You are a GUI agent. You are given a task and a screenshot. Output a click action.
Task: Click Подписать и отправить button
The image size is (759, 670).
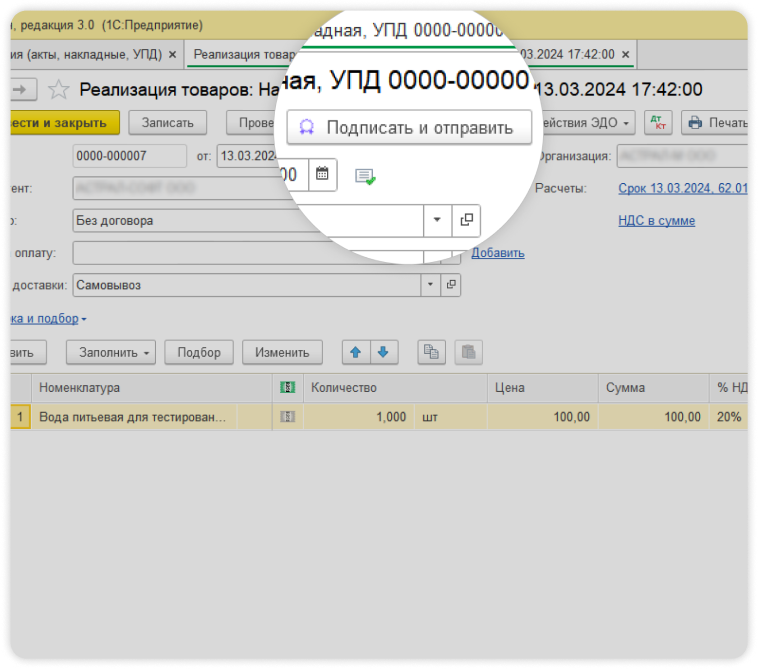click(408, 128)
